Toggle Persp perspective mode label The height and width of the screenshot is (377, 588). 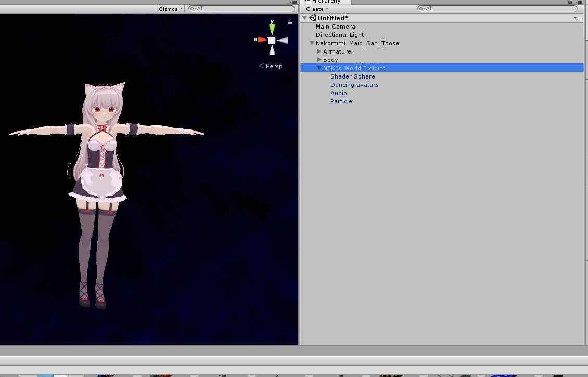[271, 66]
